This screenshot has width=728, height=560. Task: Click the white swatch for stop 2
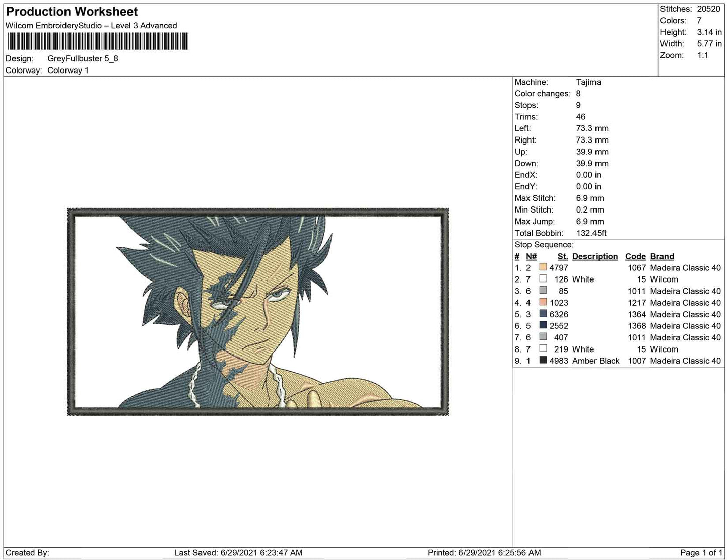click(x=543, y=279)
